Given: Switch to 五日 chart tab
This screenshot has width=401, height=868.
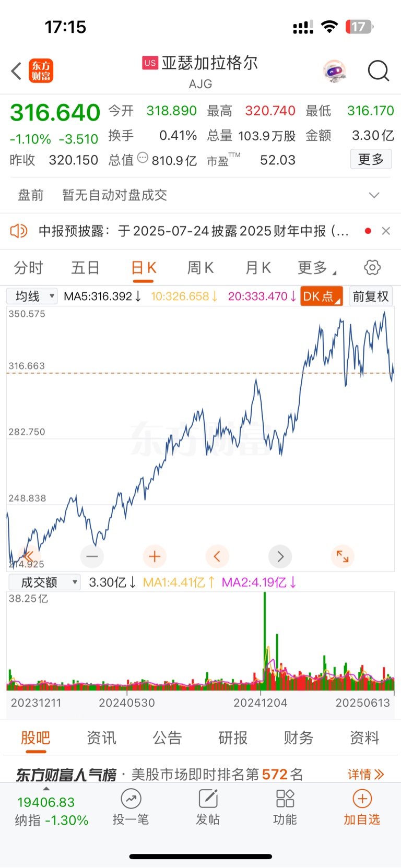Looking at the screenshot, I should (86, 268).
